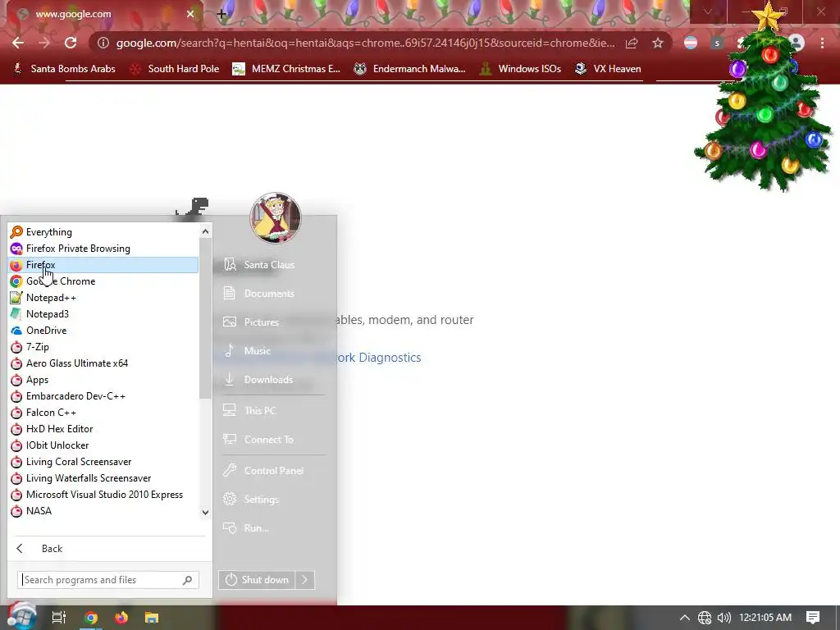Click the search magnifier icon
Screen dimensions: 840x630
[188, 580]
